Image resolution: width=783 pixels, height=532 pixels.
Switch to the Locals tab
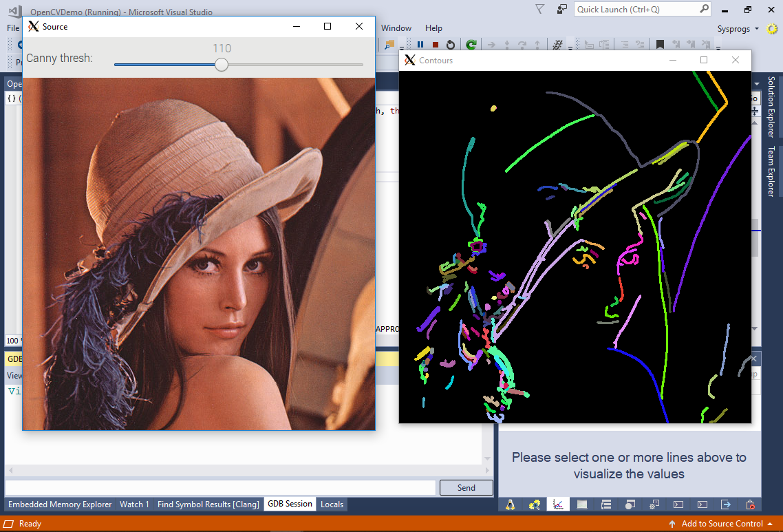[x=332, y=504]
